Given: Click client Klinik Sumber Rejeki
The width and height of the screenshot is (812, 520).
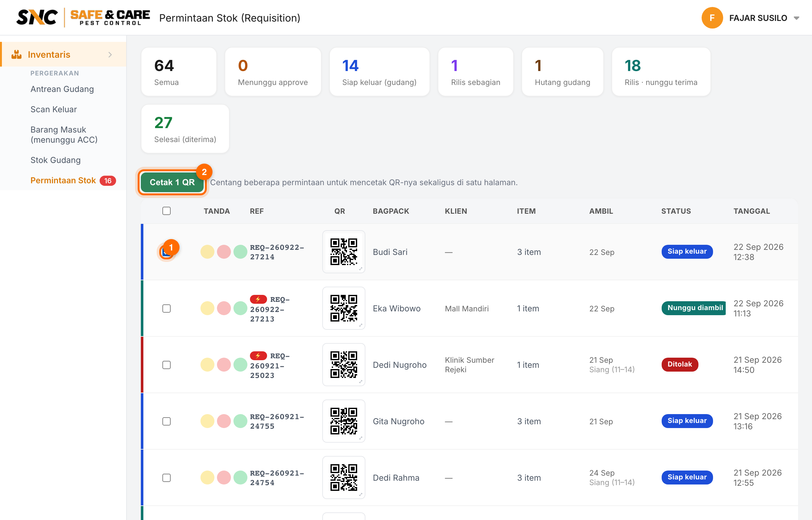Looking at the screenshot, I should 469,365.
